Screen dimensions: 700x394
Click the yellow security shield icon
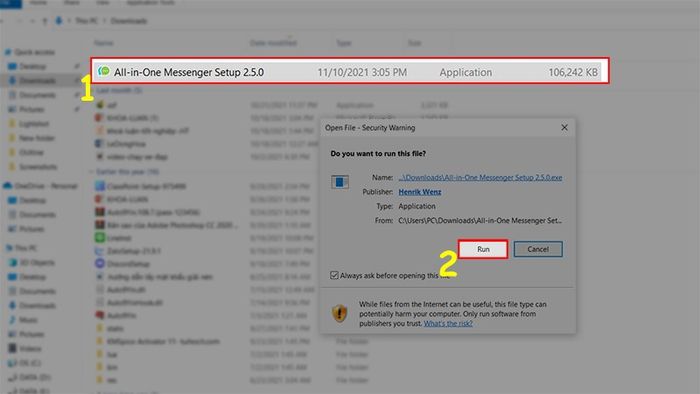coord(340,313)
